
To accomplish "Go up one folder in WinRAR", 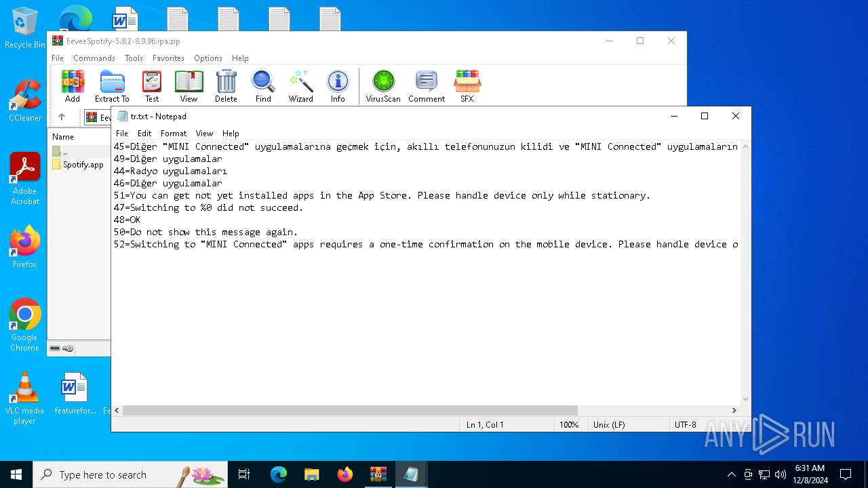I will pos(62,117).
